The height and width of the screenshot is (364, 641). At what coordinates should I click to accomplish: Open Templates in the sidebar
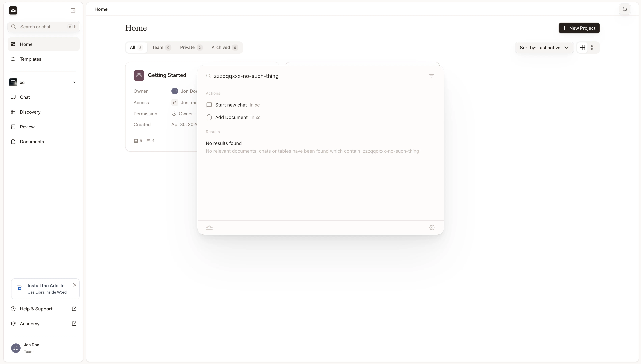coord(44,59)
